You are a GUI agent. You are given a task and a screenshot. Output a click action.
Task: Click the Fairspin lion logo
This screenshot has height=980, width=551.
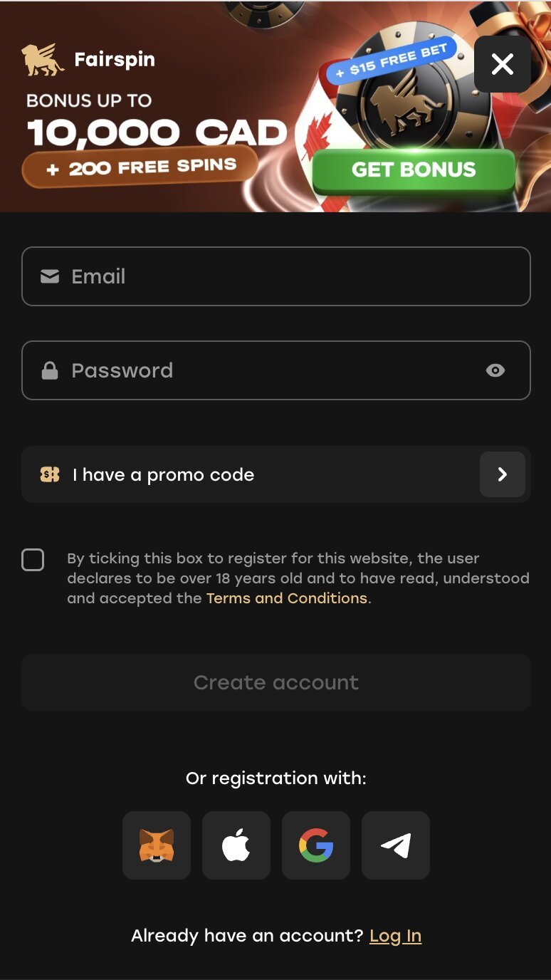(43, 60)
